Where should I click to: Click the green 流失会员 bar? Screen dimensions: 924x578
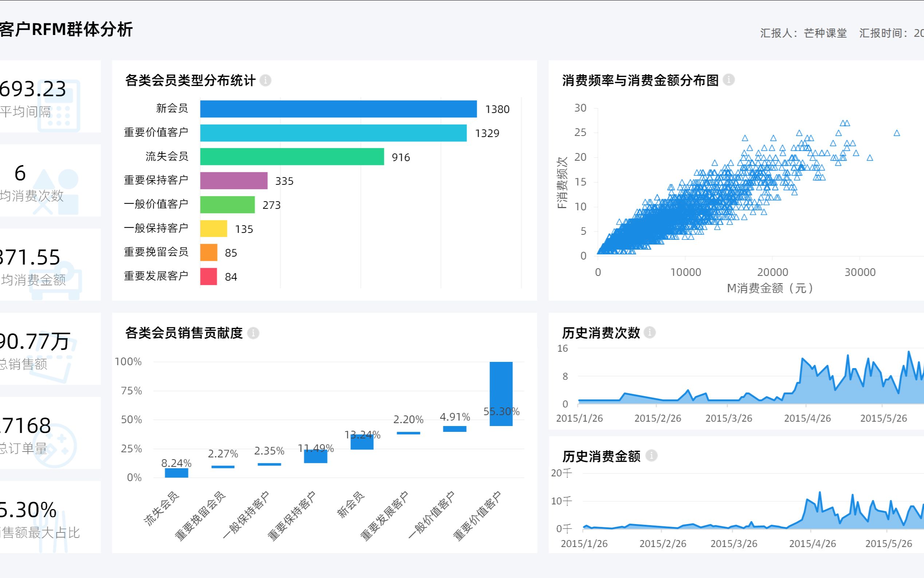coord(292,157)
